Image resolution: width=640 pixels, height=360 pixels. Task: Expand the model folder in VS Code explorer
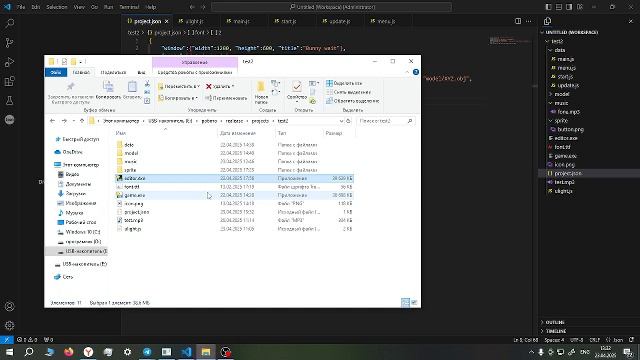tap(550, 94)
